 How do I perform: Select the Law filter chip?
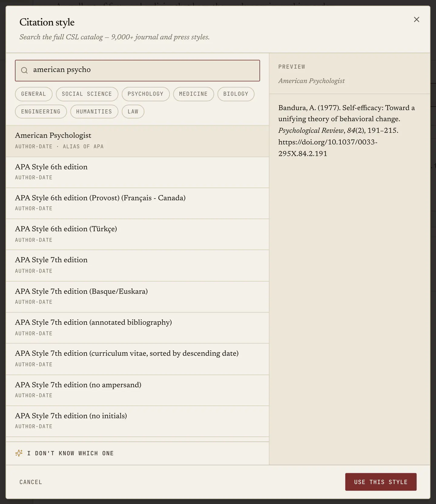pos(133,111)
